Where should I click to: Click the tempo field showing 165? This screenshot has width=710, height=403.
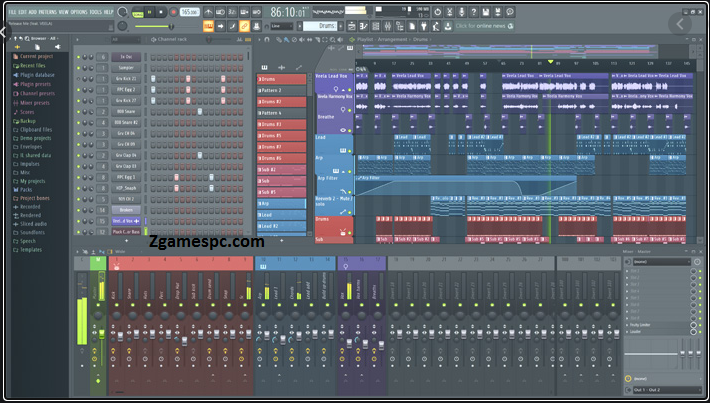tap(190, 12)
